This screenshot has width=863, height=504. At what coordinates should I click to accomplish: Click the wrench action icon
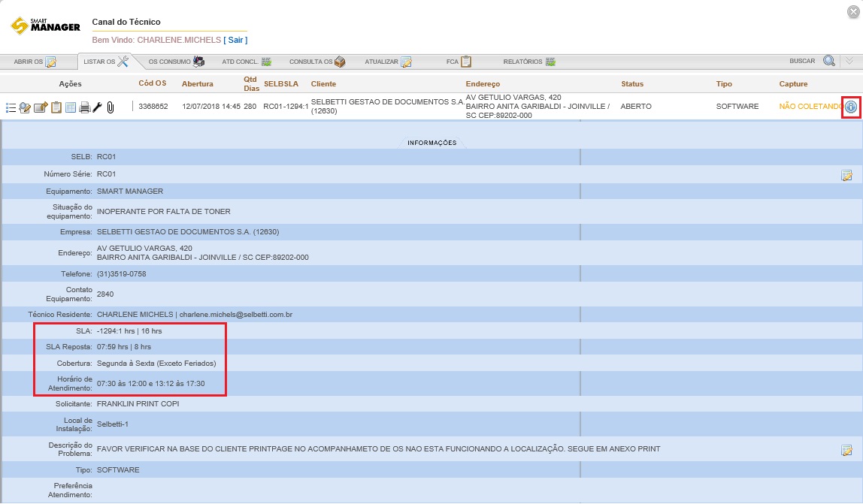click(x=98, y=107)
